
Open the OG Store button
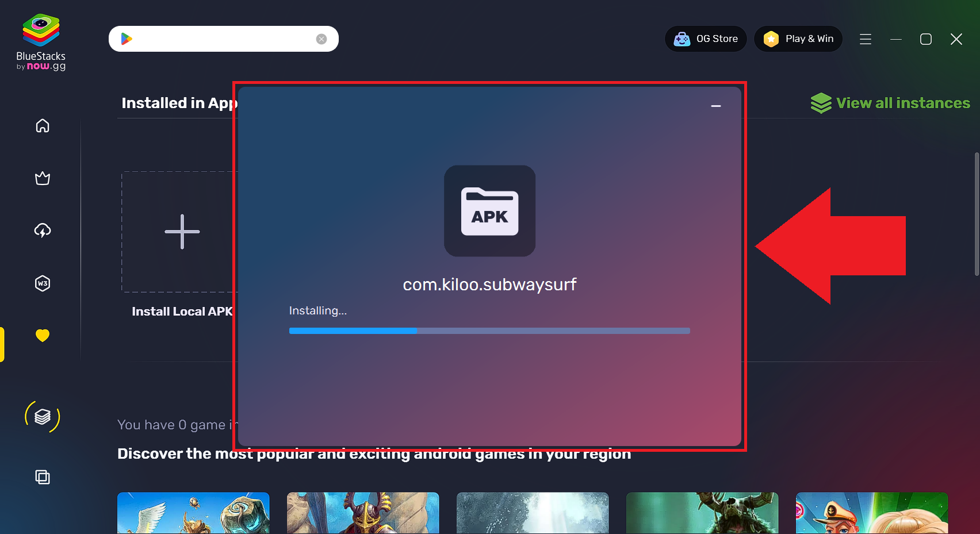point(706,39)
